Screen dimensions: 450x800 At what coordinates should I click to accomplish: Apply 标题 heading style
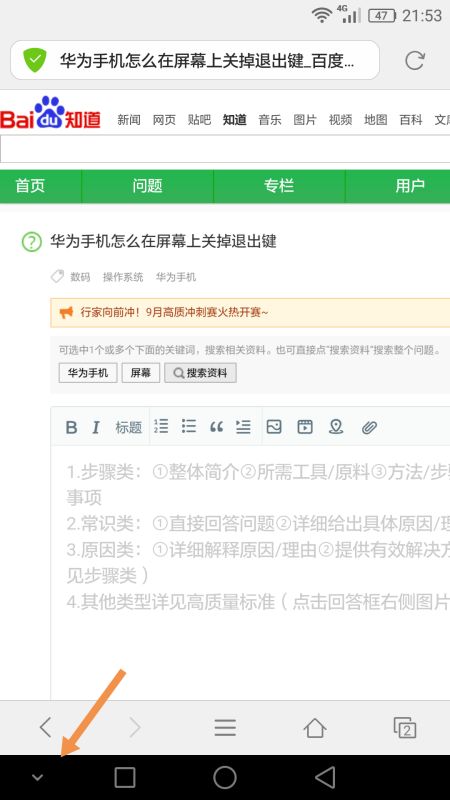[x=129, y=427]
